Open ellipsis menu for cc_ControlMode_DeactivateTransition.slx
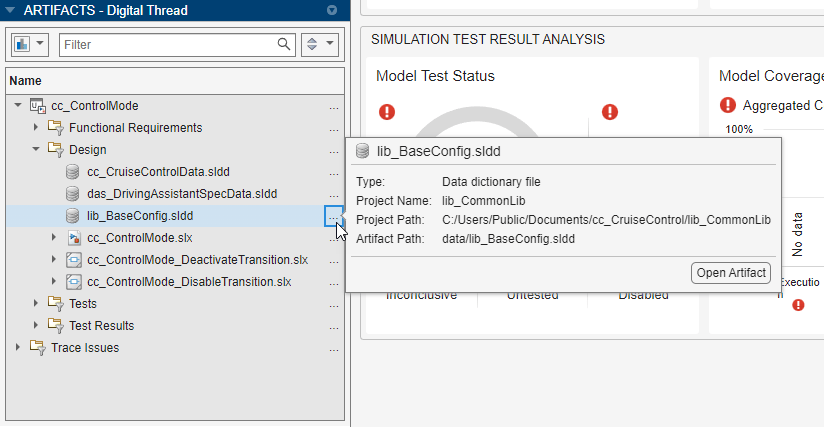 pyautogui.click(x=334, y=262)
